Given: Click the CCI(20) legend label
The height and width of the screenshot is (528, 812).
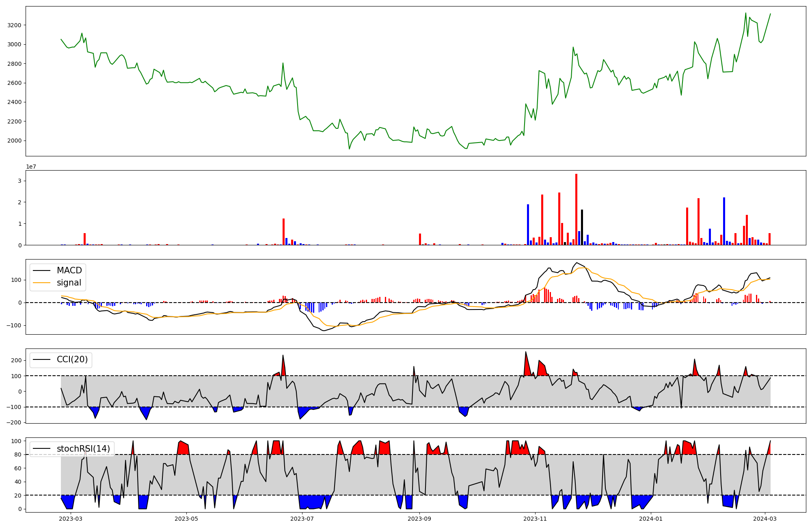Looking at the screenshot, I should pos(72,359).
